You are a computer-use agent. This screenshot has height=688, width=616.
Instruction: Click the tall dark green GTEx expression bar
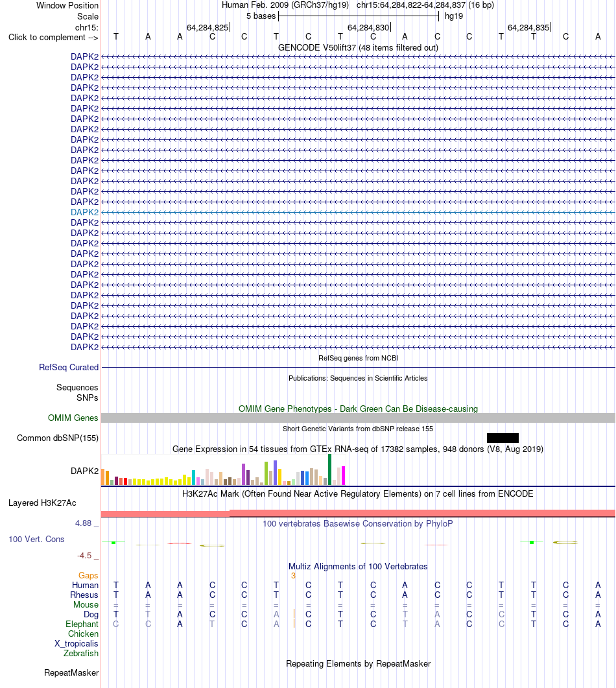coord(329,469)
